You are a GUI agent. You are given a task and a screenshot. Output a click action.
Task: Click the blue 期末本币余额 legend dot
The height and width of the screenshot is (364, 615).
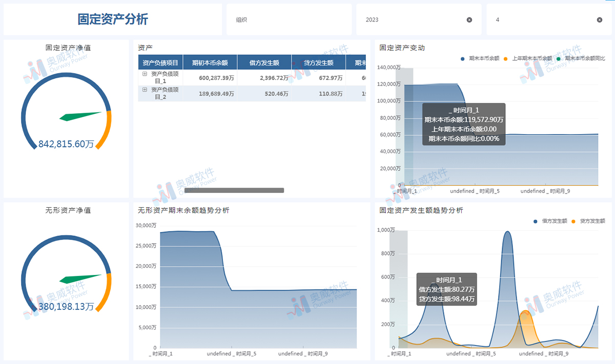pyautogui.click(x=463, y=57)
